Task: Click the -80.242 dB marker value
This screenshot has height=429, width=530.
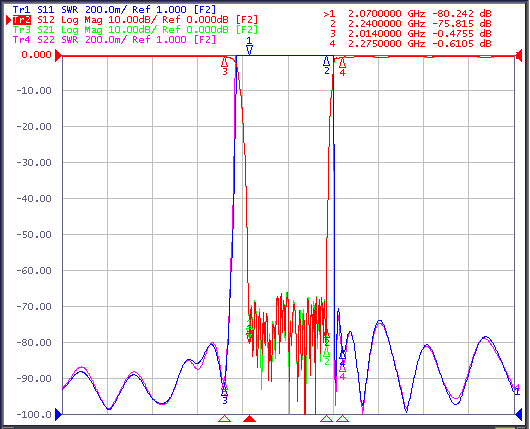Action: 462,14
